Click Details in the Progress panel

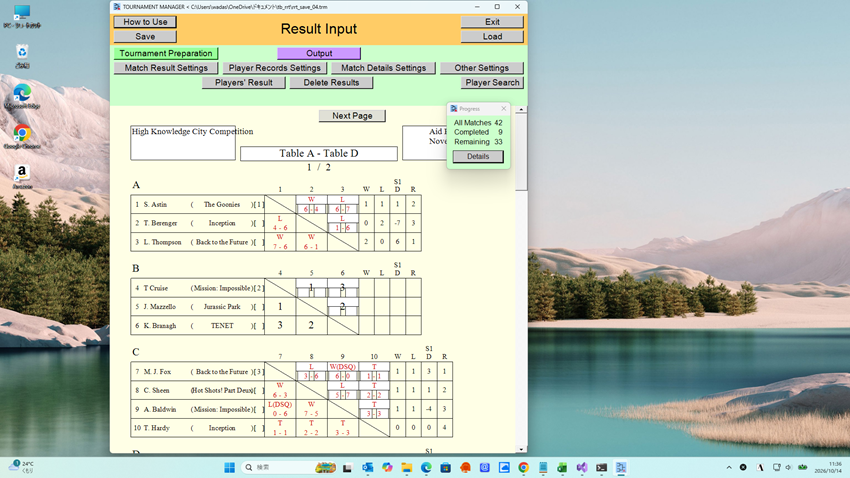pyautogui.click(x=478, y=156)
